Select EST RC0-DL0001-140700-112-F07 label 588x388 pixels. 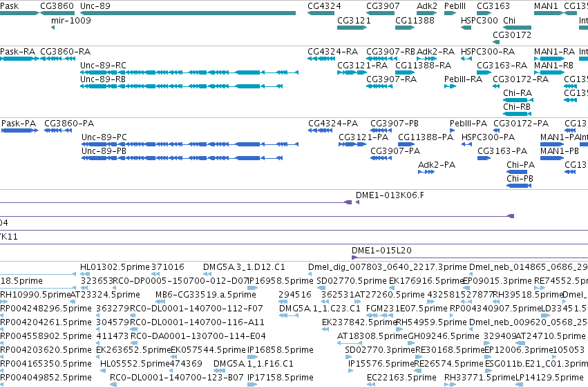(196, 309)
